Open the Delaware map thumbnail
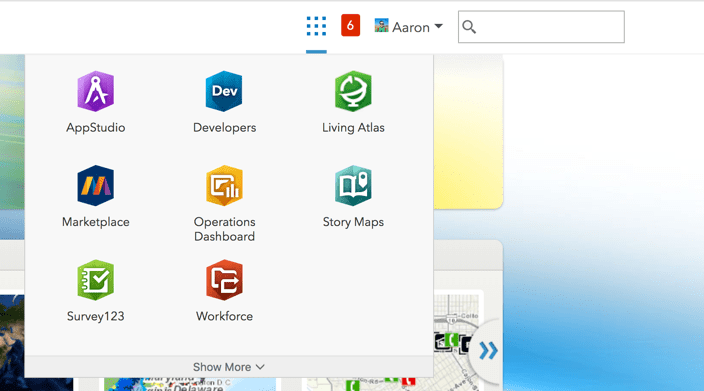 [190, 384]
